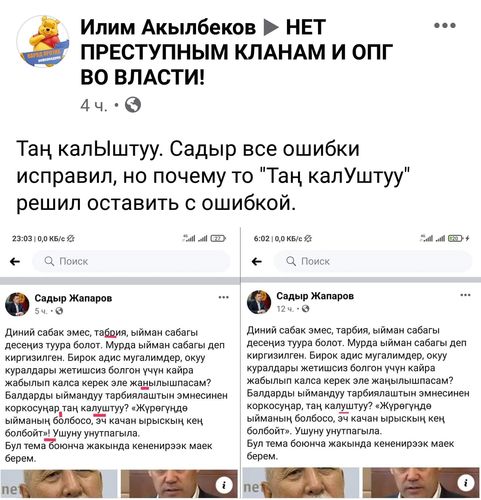Image resolution: width=481 pixels, height=500 pixels.
Task: Tap the back arrow in right screenshot
Action: pos(257,262)
